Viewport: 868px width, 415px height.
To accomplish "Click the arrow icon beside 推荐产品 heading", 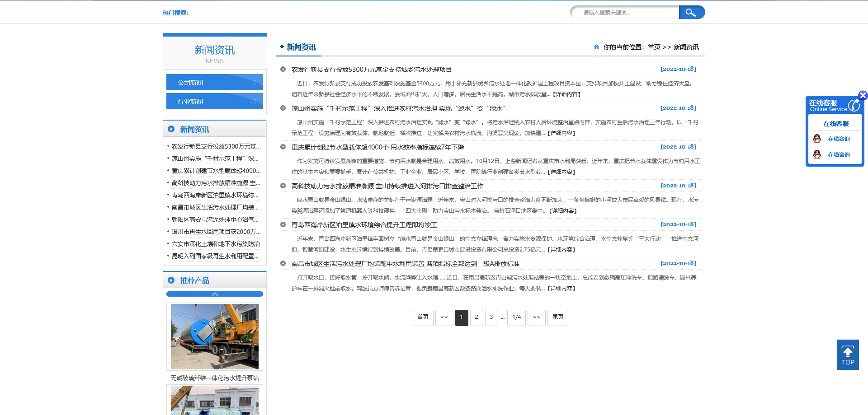I will point(171,280).
